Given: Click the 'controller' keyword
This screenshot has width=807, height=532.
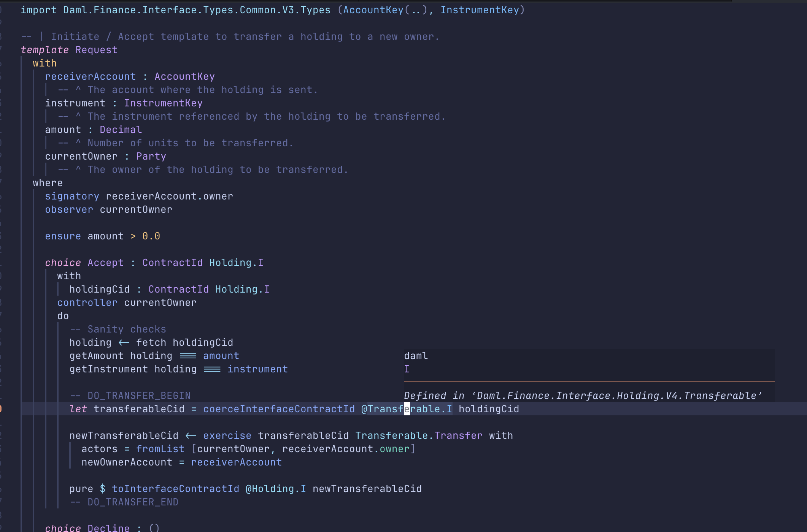Looking at the screenshot, I should coord(87,302).
